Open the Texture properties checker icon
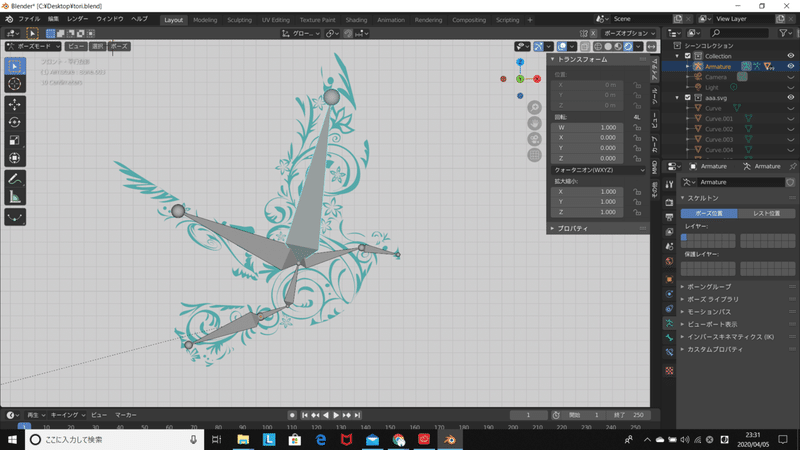The image size is (800, 450). [669, 370]
